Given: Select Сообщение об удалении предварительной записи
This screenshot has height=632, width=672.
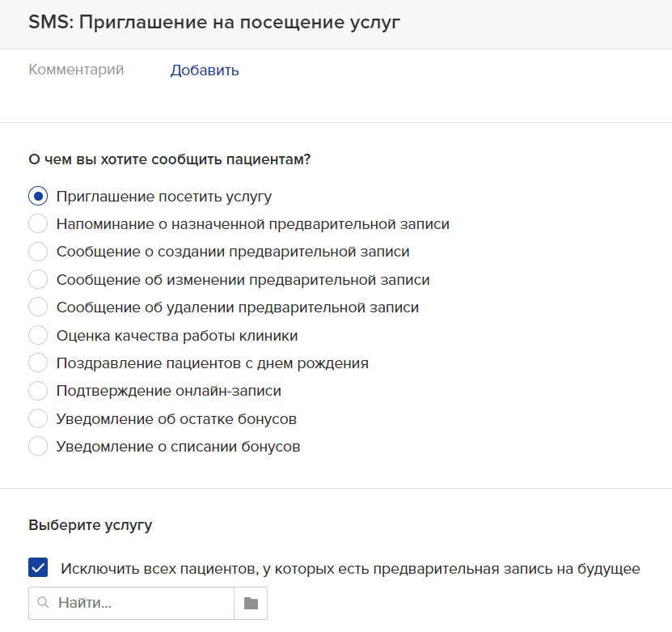Looking at the screenshot, I should [x=38, y=308].
